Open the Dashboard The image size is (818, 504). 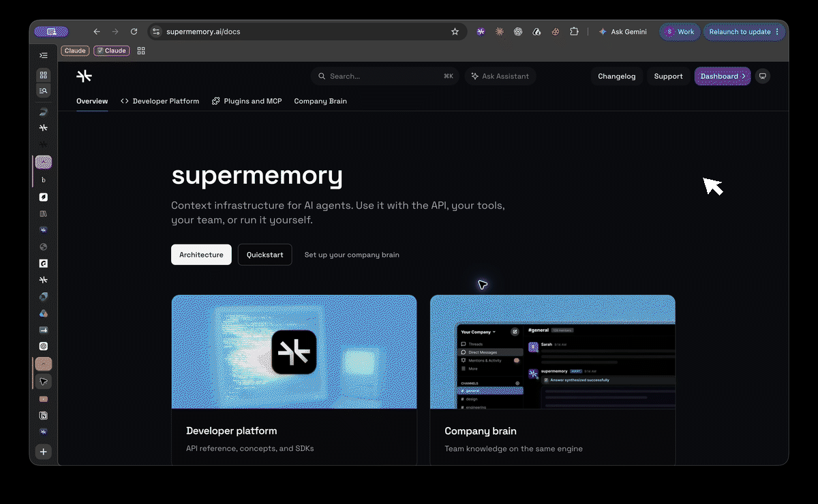(723, 76)
